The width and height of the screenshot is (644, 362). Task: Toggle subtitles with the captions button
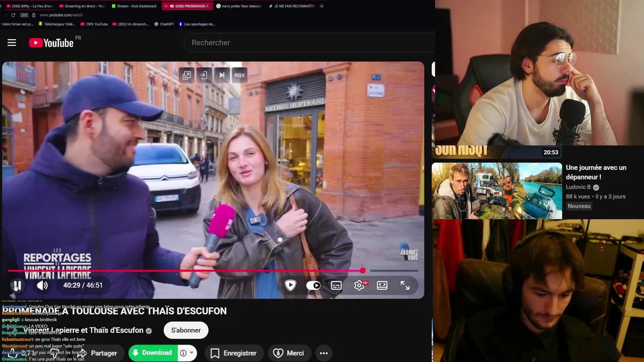tap(336, 286)
